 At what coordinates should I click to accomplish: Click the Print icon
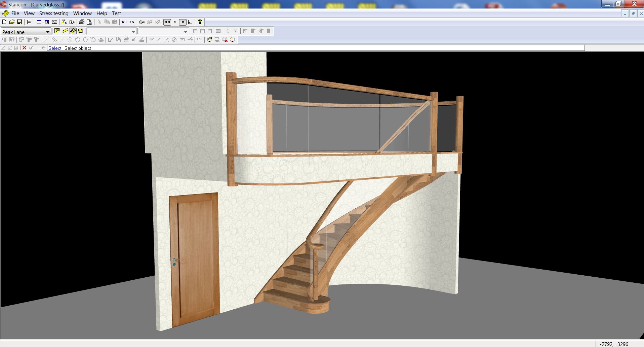(81, 22)
